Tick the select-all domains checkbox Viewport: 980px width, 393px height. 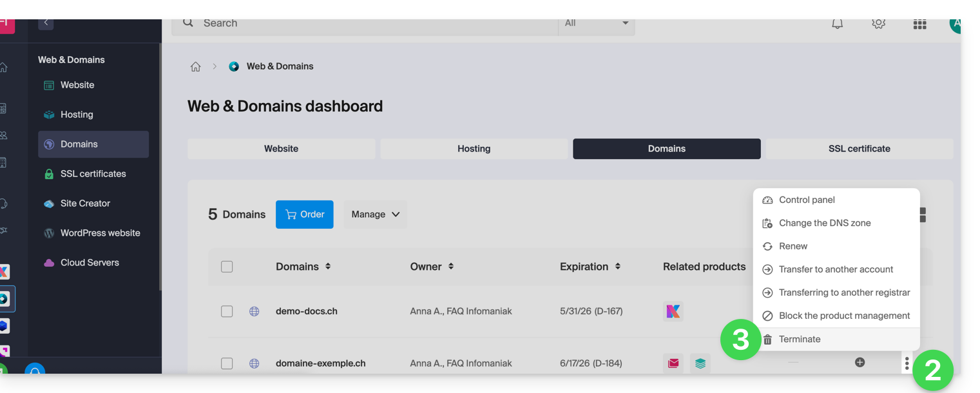tap(227, 267)
